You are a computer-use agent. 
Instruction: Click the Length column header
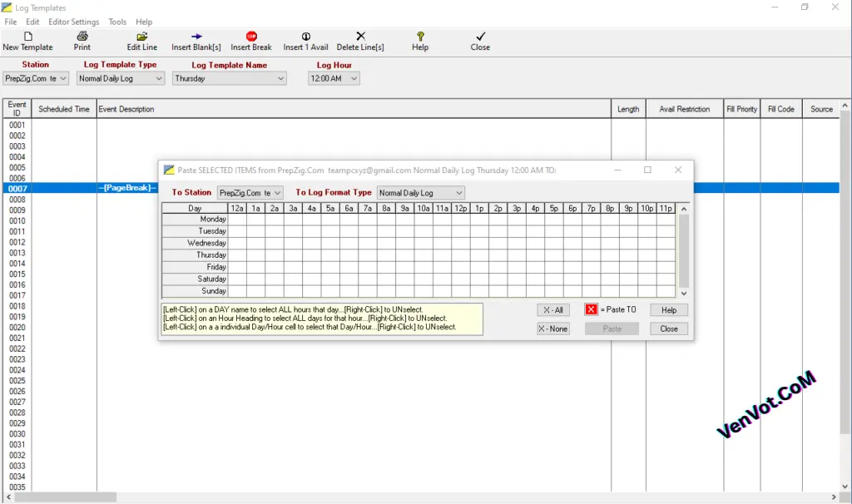click(629, 109)
